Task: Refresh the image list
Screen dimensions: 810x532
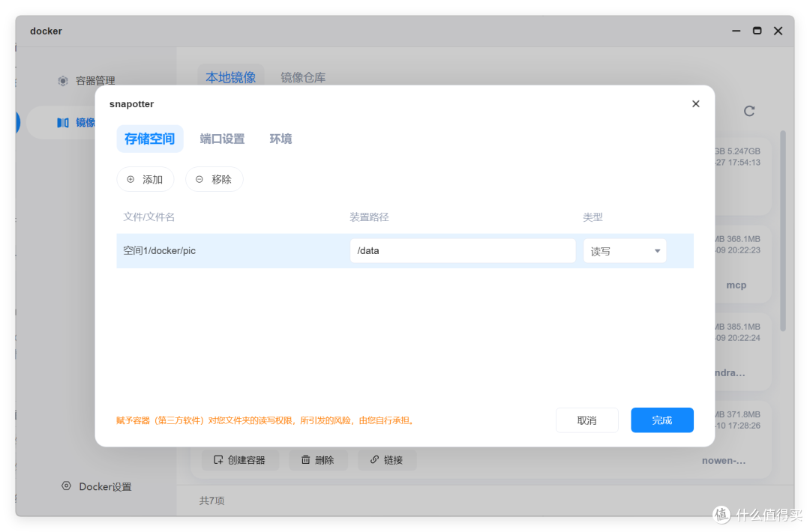Action: [749, 111]
